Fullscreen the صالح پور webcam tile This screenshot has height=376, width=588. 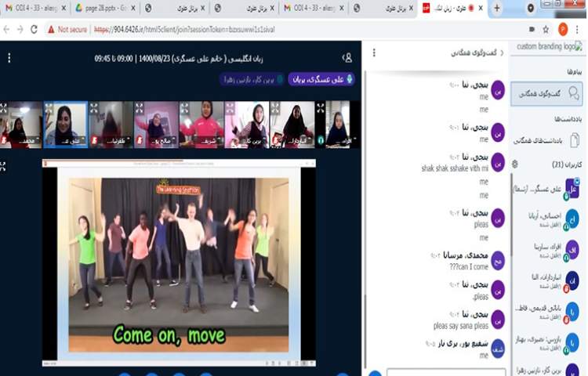click(x=140, y=109)
